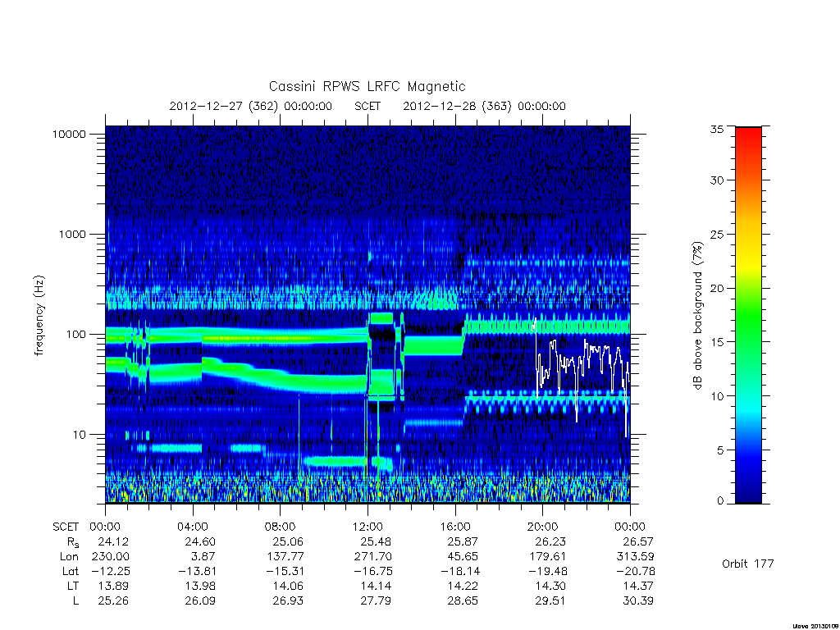Click the '20:00' time axis label
Screen dimensions: 840x630
pyautogui.click(x=543, y=527)
